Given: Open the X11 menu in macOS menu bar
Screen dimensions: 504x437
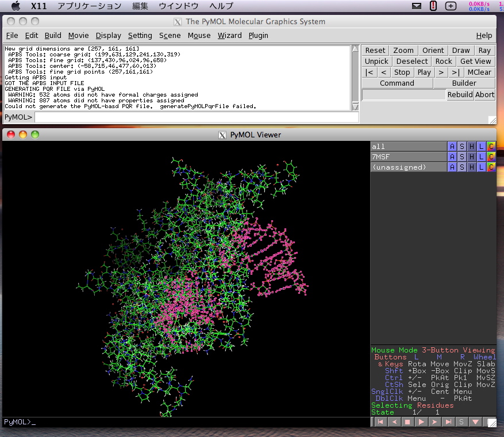Looking at the screenshot, I should tap(39, 6).
